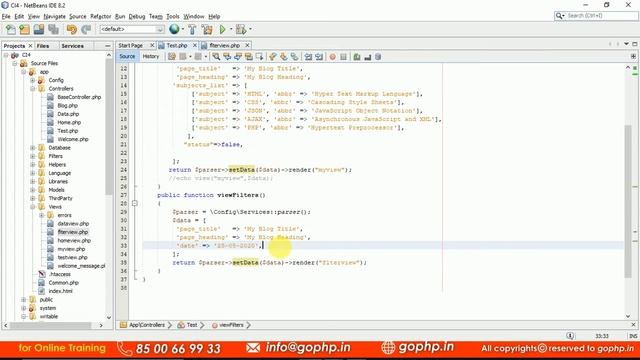Viewport: 640px width, 360px height.
Task: Switch editor to Source view
Action: 127,56
